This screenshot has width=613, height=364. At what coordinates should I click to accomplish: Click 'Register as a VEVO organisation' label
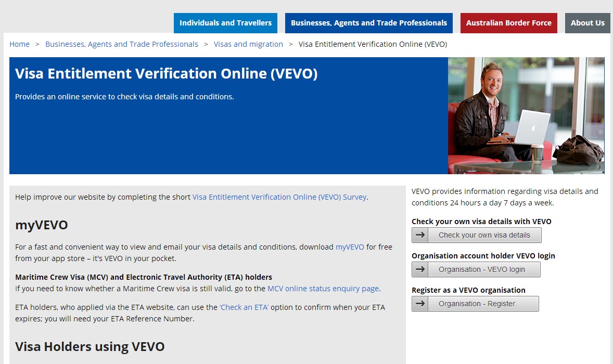coord(468,290)
